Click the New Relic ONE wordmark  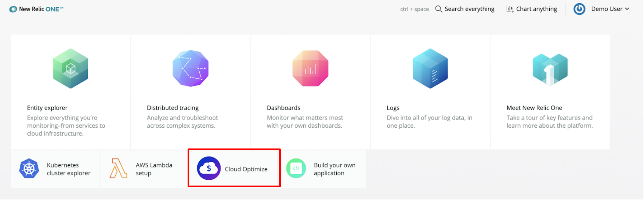point(41,9)
